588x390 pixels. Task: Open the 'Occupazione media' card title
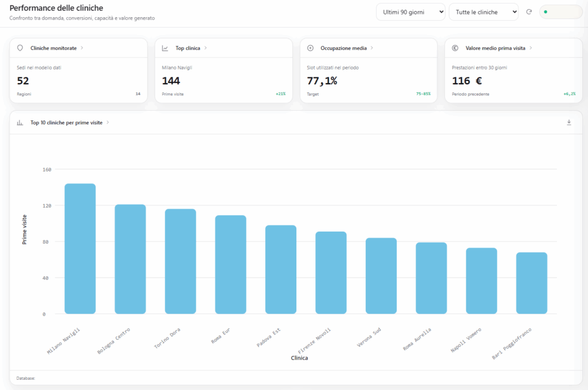coord(343,48)
